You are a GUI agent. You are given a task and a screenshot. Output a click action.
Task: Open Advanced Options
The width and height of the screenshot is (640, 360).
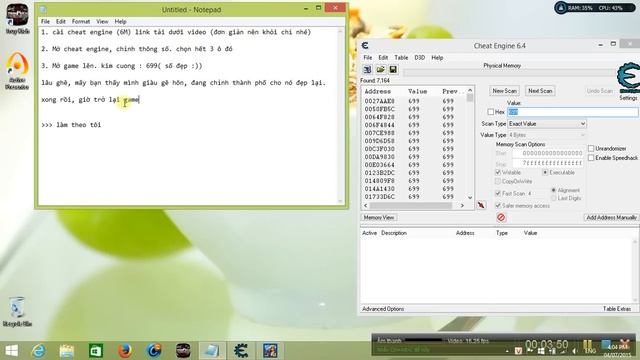tap(383, 309)
